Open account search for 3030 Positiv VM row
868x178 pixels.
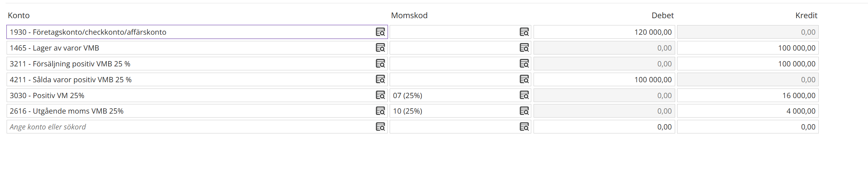(x=380, y=95)
